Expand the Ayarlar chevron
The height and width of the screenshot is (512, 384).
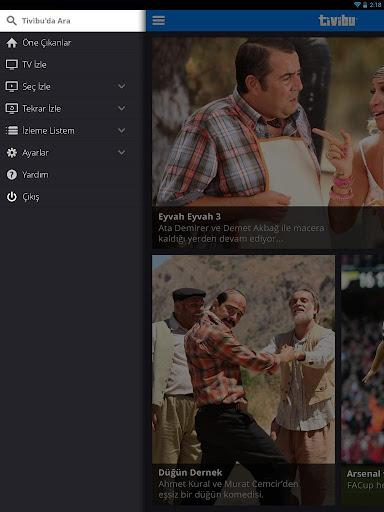[x=122, y=152]
